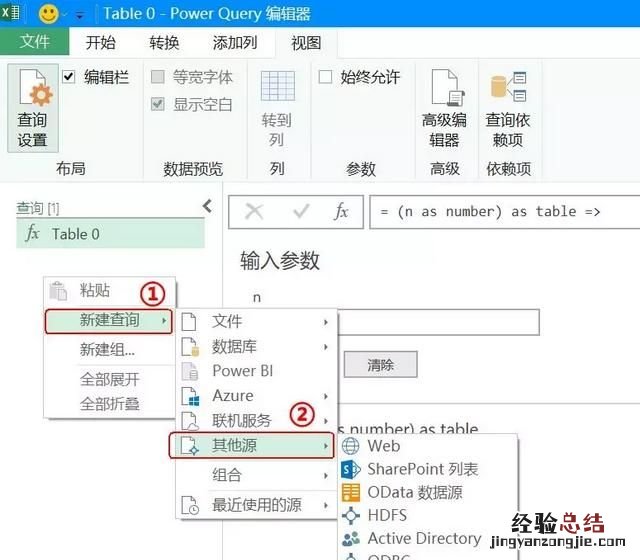Open the File (文件) ribbon tab
Screen dimensions: 640x560
coord(35,41)
